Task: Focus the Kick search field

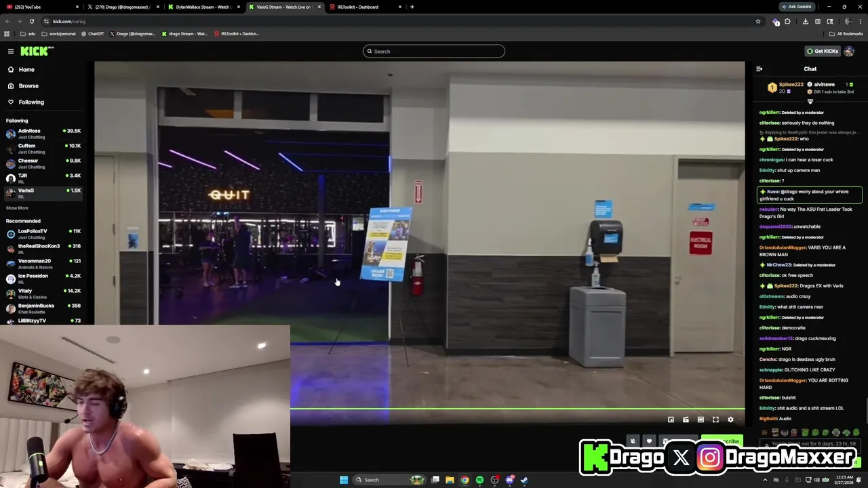Action: [434, 52]
